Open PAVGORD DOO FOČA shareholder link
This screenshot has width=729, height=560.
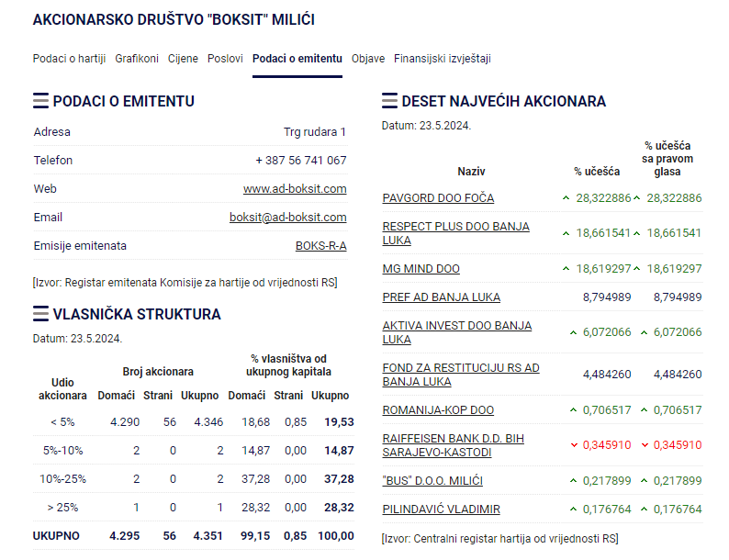coord(438,198)
